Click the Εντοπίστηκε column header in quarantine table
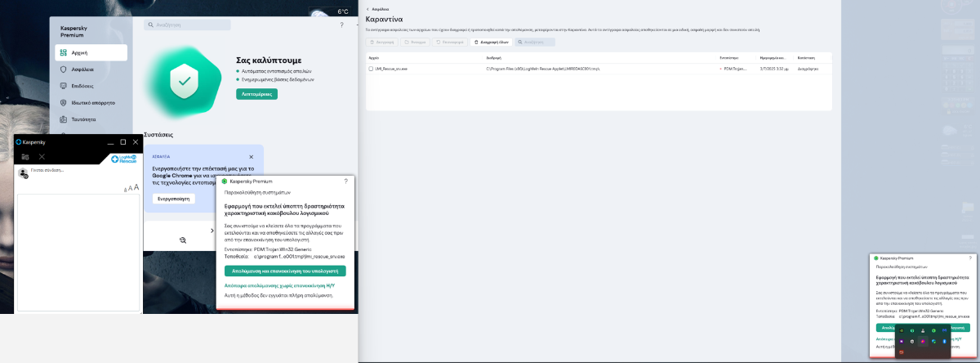980x363 pixels. 729,58
